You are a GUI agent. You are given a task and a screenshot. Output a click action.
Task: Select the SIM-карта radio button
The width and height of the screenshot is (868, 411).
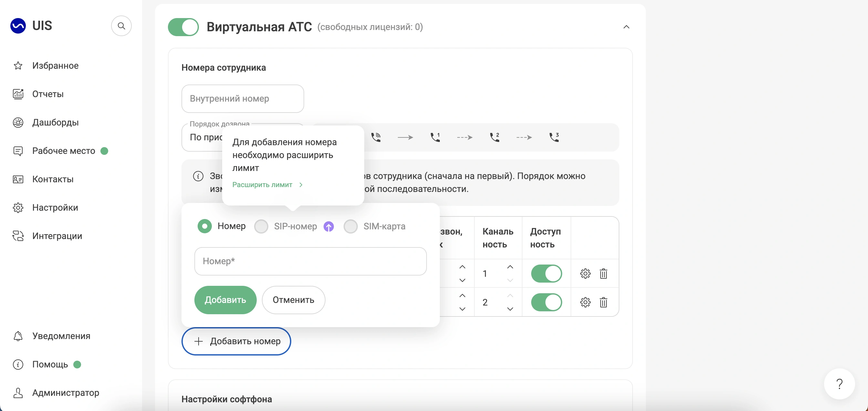point(350,226)
